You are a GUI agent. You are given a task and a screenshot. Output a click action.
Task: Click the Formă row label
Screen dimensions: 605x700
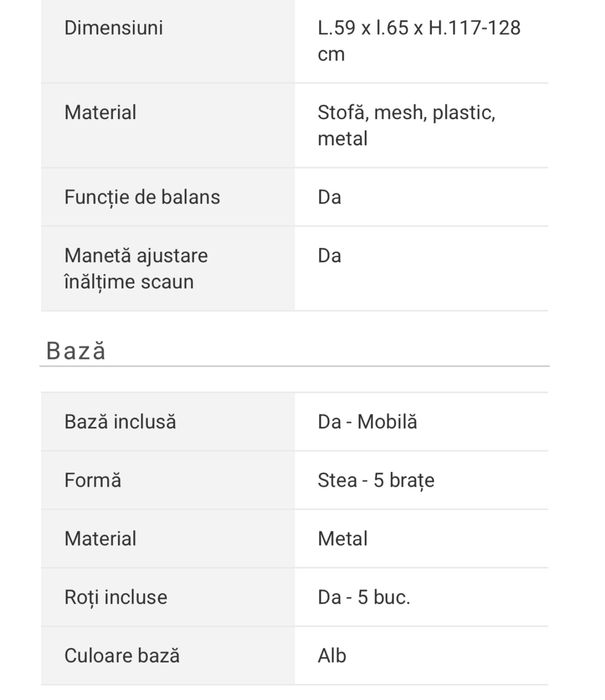click(92, 480)
